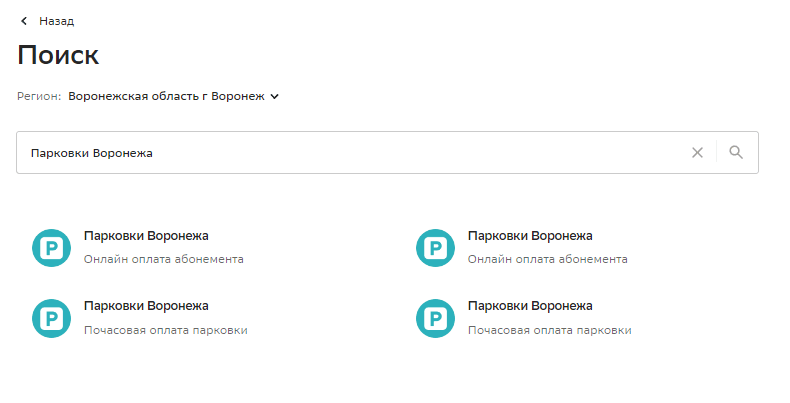Open bottom-right Парковки Воронежа result title
The image size is (790, 403).
click(530, 306)
